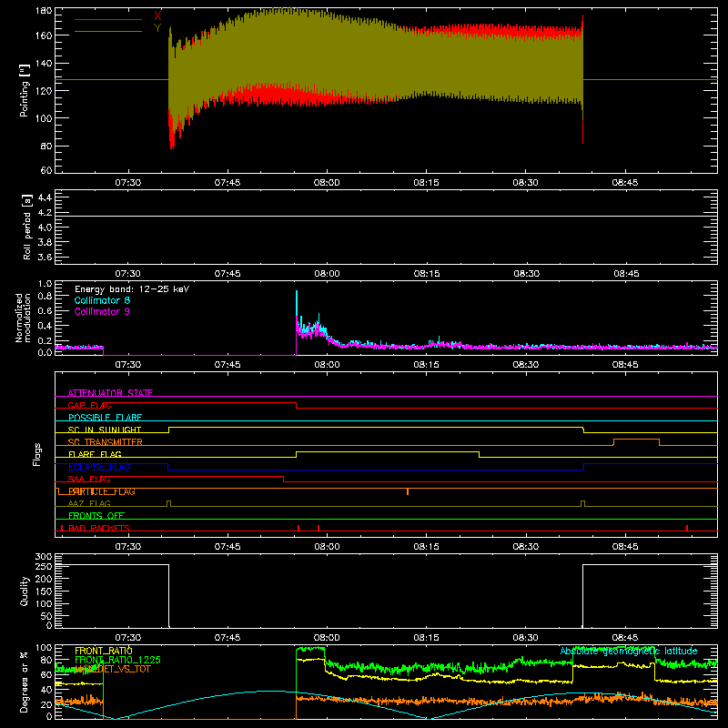Click the FRONTS_OFF flag label
Viewport: 728px width, 728px height.
(x=96, y=516)
